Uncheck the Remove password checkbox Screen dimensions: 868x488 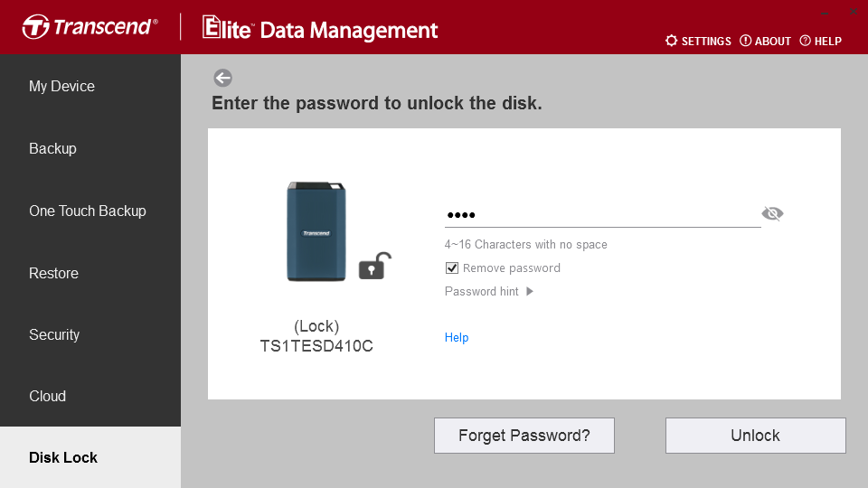pos(452,268)
